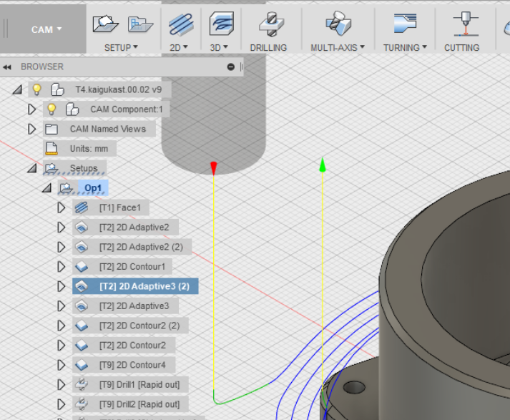
Task: Click the Drill1 operation icon
Action: [82, 384]
